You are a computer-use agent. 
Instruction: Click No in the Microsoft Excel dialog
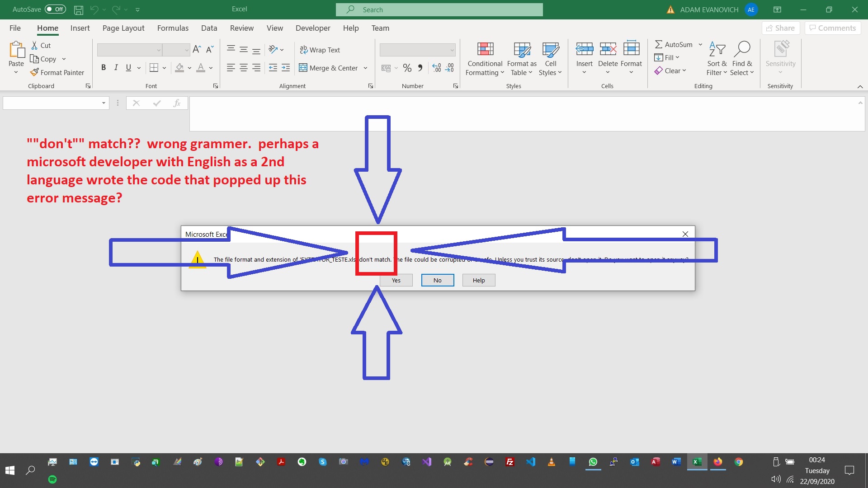(438, 280)
